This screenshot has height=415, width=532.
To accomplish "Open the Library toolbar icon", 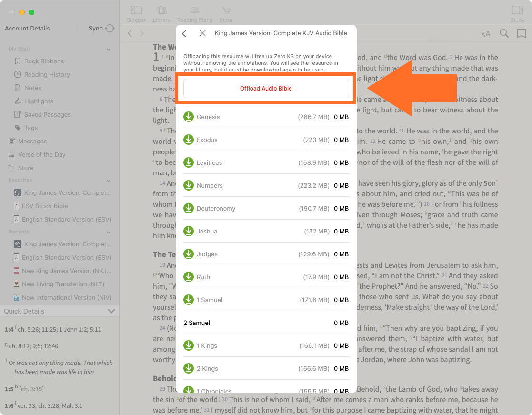I will [161, 10].
